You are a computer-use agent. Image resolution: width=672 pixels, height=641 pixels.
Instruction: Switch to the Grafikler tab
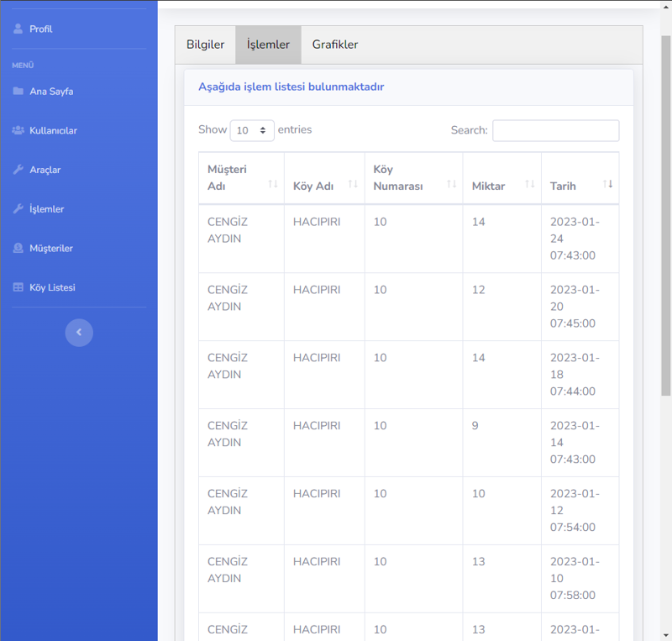tap(334, 45)
